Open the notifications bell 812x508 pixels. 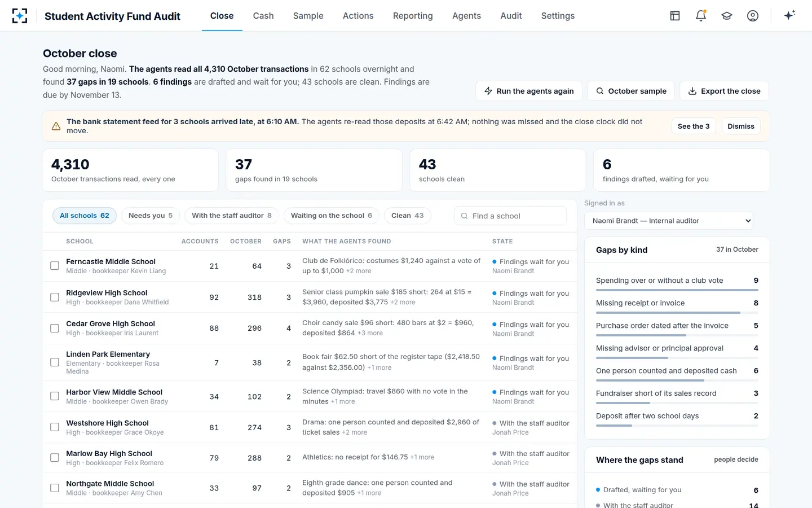coord(701,16)
